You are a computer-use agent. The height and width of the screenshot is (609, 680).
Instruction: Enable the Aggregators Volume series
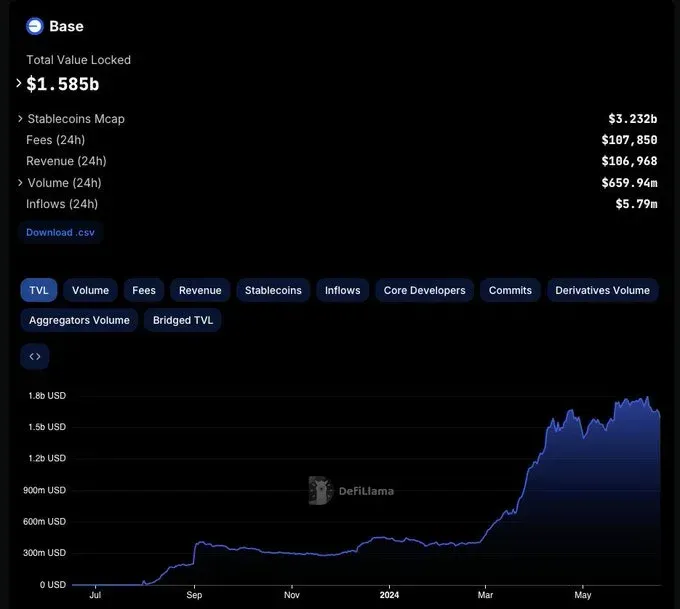(79, 320)
